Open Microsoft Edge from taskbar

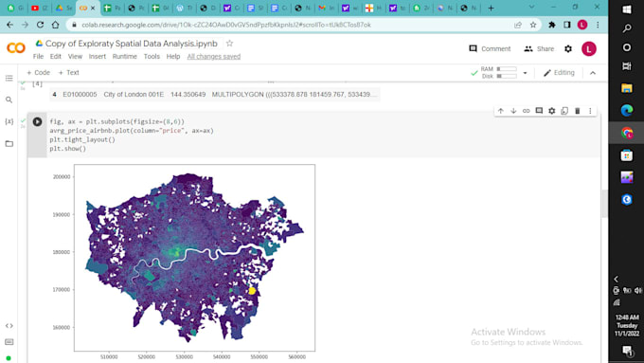[x=627, y=110]
